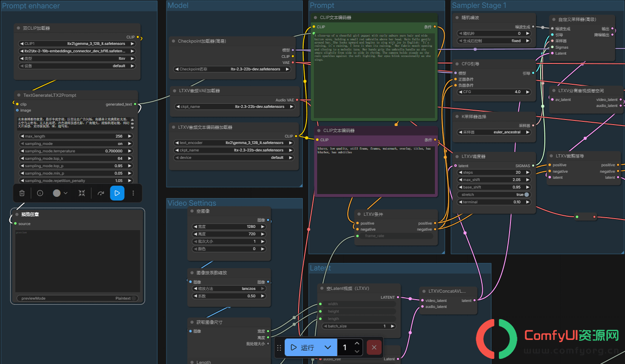The image size is (625, 364).
Task: Run the selected node with blue play icon
Action: coord(117,193)
